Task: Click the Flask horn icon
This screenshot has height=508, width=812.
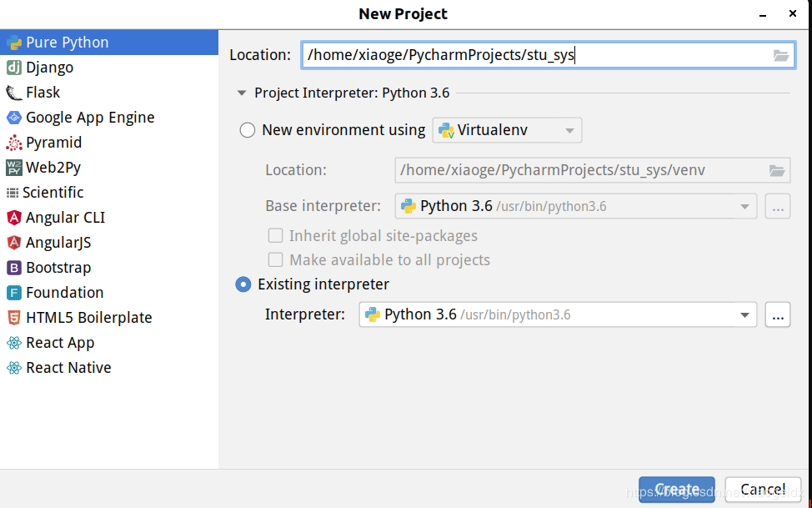Action: coord(14,93)
